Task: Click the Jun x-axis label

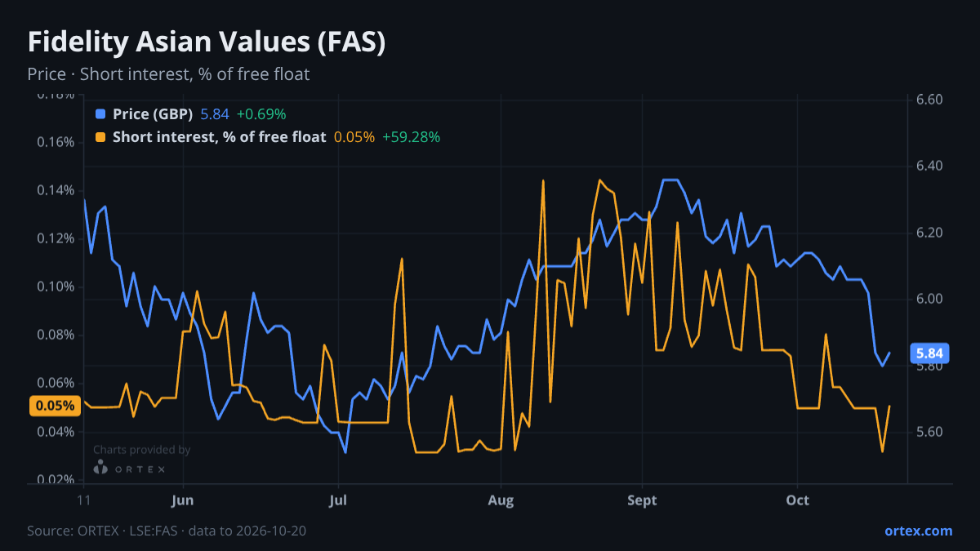Action: 183,500
